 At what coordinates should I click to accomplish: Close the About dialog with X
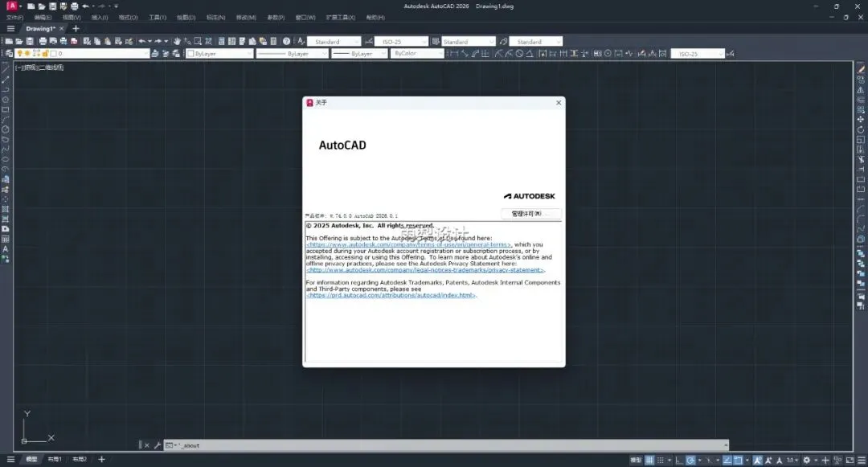559,102
